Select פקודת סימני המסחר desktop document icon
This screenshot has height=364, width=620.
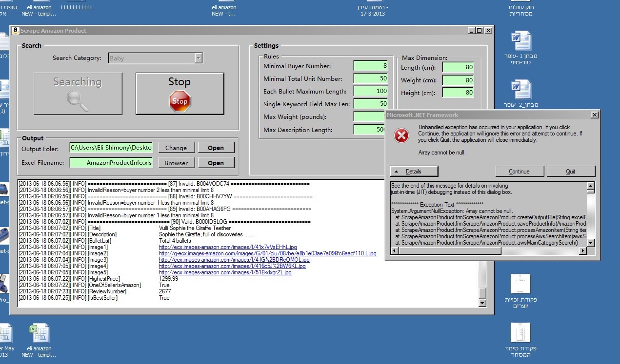[520, 340]
